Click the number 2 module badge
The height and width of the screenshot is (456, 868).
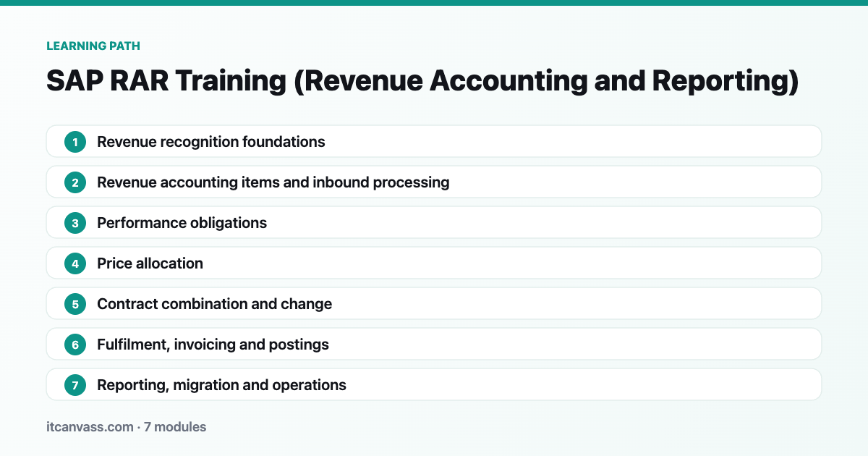pos(75,182)
